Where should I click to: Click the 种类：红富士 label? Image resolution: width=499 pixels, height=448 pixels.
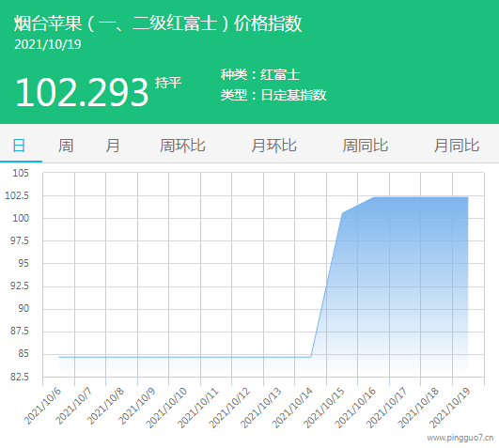(260, 75)
